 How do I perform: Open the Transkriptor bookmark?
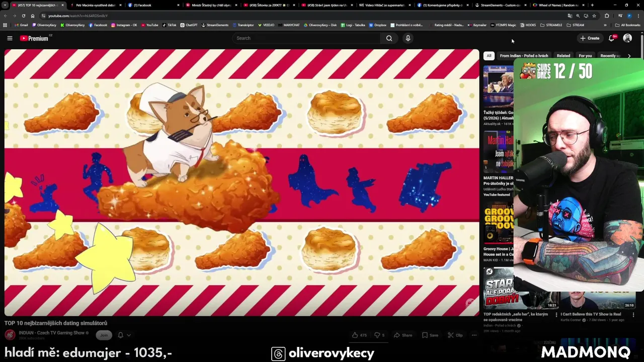coord(243,25)
